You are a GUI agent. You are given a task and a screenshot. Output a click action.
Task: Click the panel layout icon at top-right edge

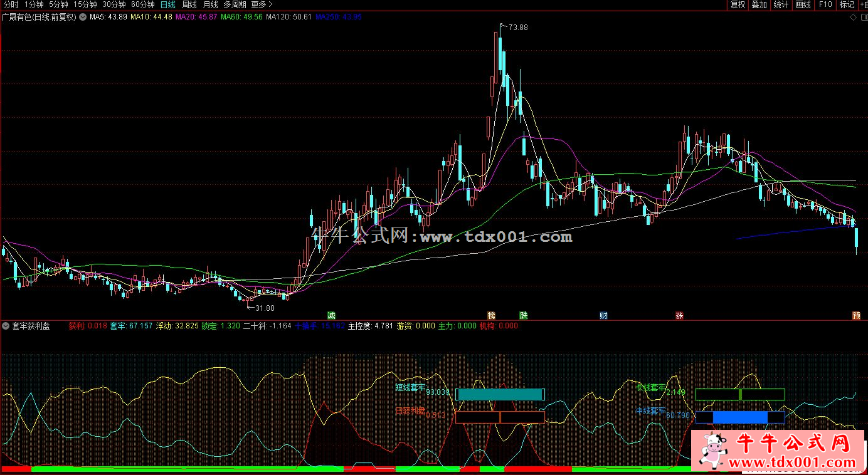(x=863, y=17)
